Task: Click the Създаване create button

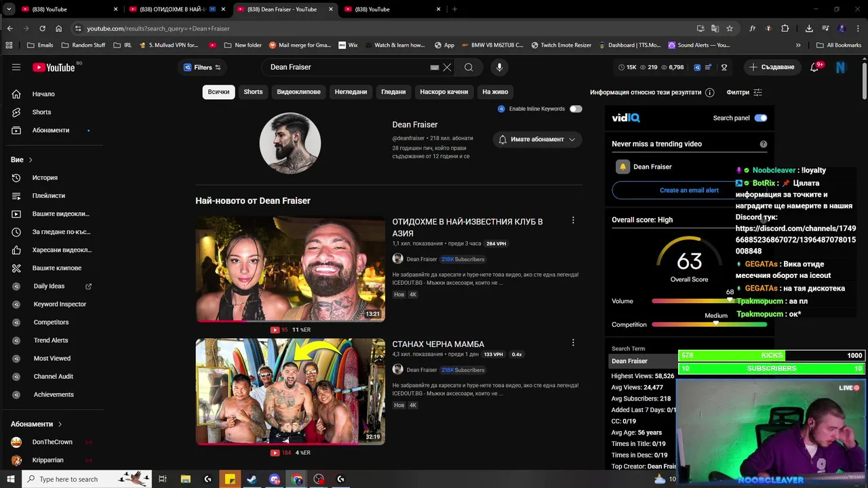Action: (772, 67)
